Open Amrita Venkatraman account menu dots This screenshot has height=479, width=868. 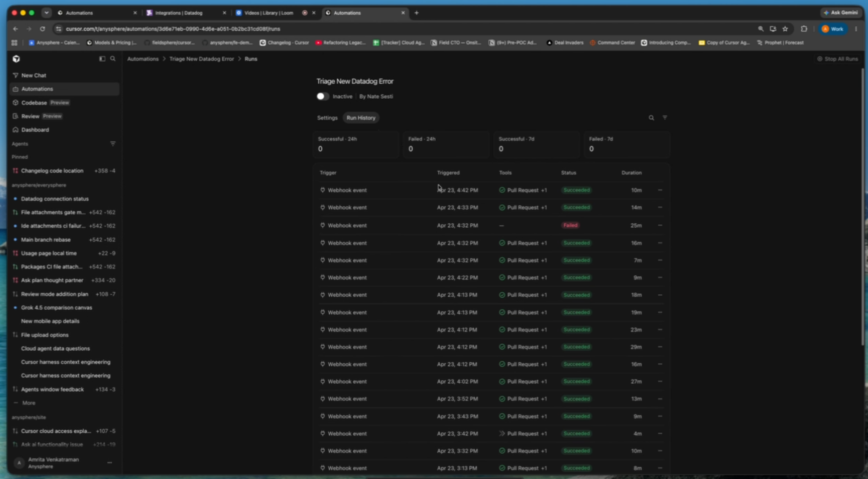[109, 463]
